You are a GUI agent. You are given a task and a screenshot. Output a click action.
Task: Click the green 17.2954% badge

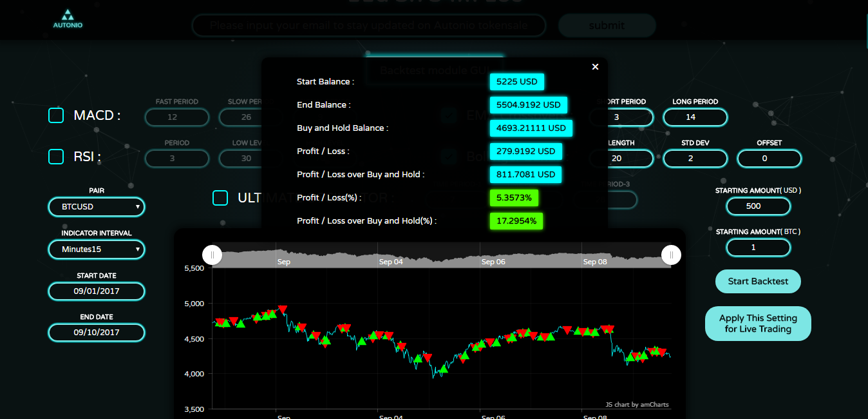[517, 221]
